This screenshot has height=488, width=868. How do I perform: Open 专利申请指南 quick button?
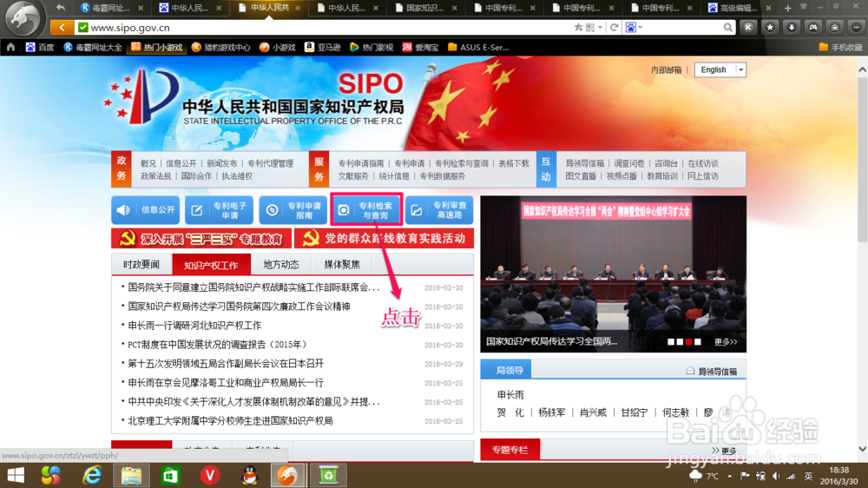point(293,210)
